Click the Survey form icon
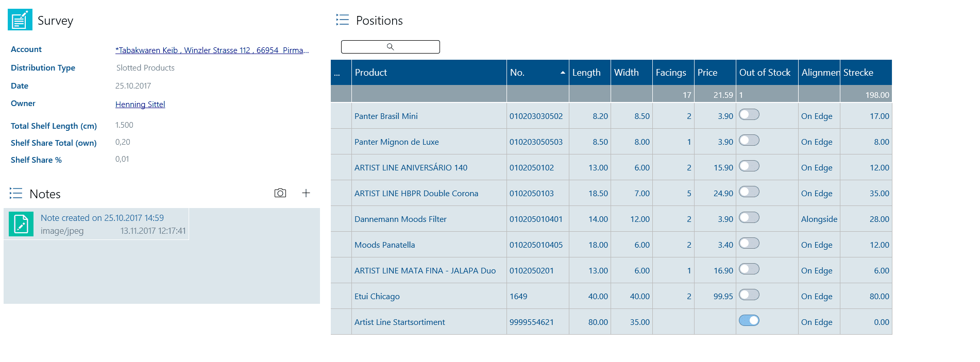 coord(20,20)
